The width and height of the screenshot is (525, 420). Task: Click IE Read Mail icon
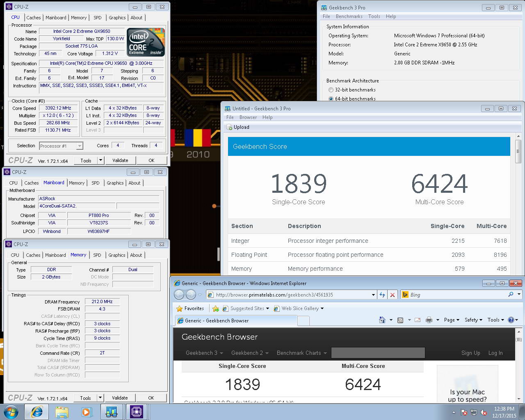pos(418,320)
